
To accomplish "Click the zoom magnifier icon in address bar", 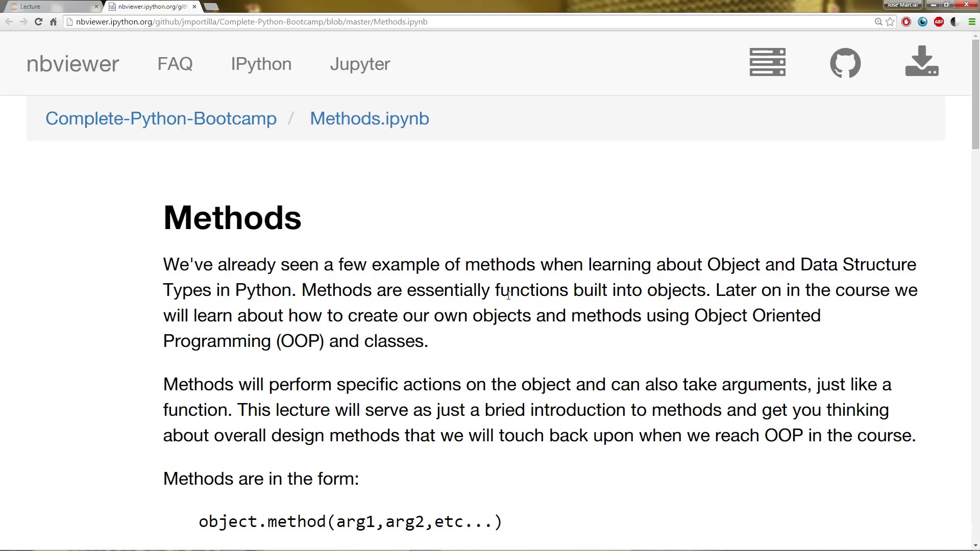I will (878, 22).
